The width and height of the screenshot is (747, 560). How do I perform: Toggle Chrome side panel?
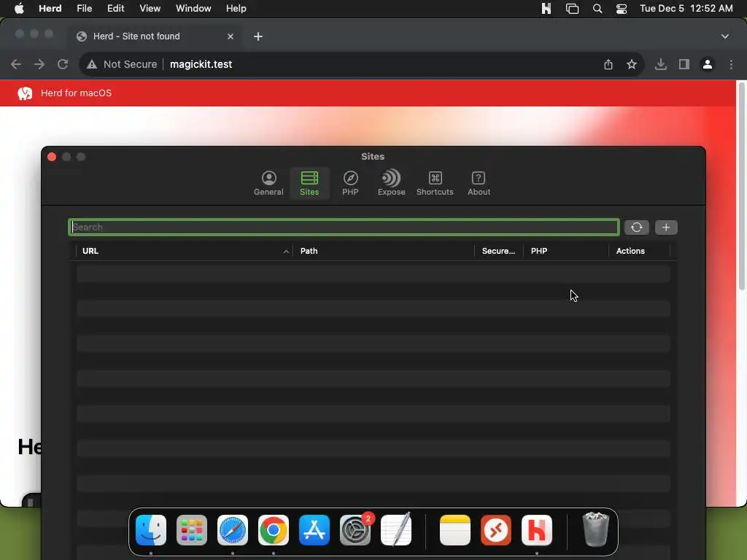[684, 64]
